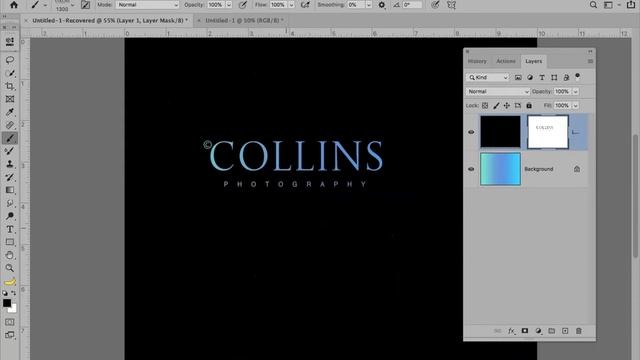Click the Share icon at top right
This screenshot has height=360, width=640.
[631, 5]
